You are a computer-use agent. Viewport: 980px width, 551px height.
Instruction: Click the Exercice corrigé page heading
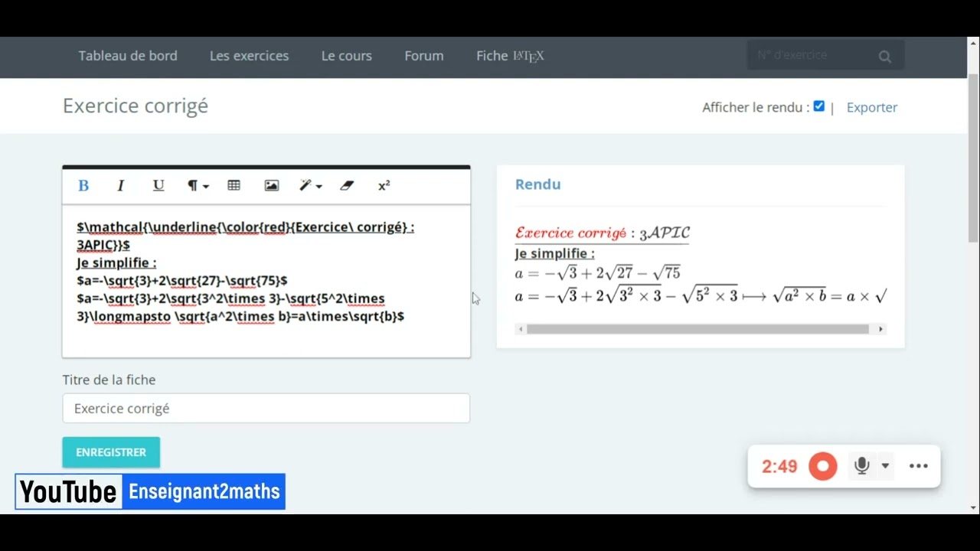(x=136, y=106)
